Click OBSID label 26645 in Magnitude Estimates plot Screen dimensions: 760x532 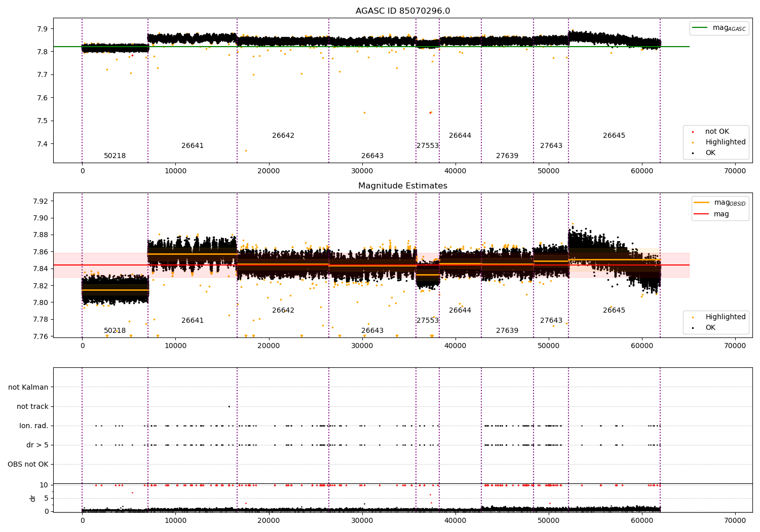(x=614, y=311)
